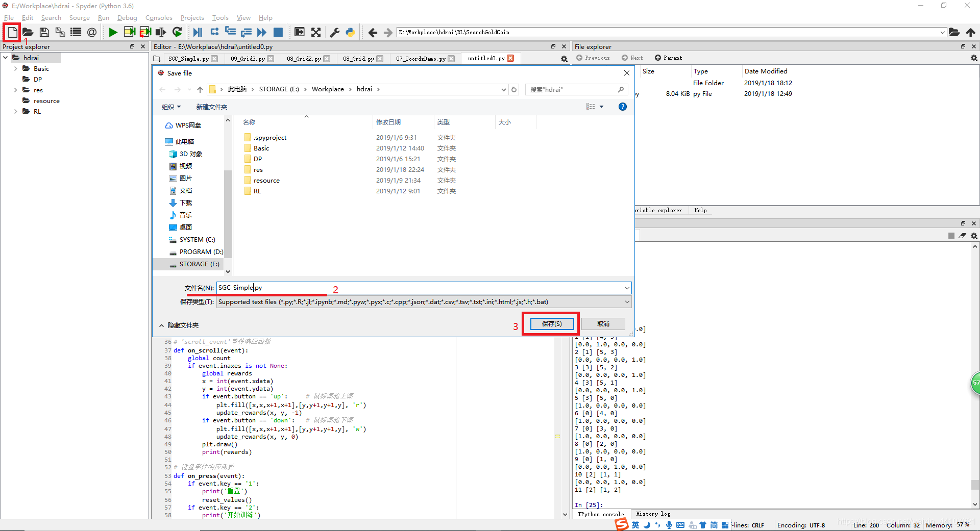Open the file switcher list icon
The image size is (980, 531).
click(x=76, y=33)
